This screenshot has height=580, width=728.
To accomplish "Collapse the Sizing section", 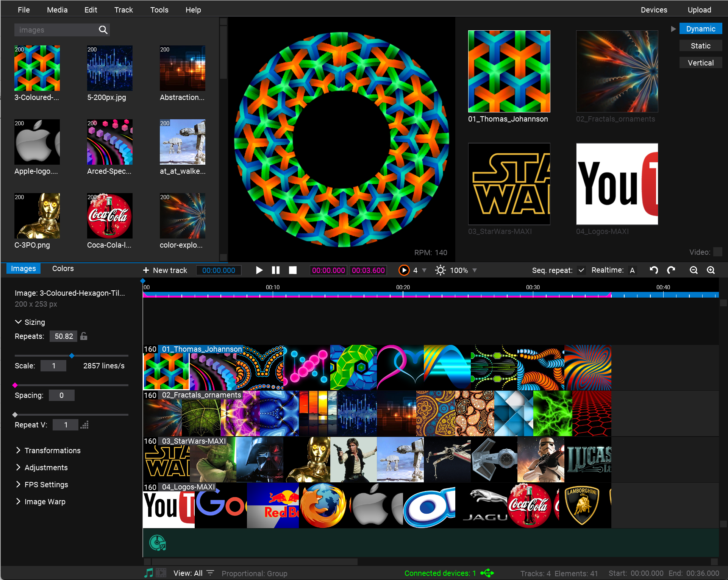I will (18, 322).
